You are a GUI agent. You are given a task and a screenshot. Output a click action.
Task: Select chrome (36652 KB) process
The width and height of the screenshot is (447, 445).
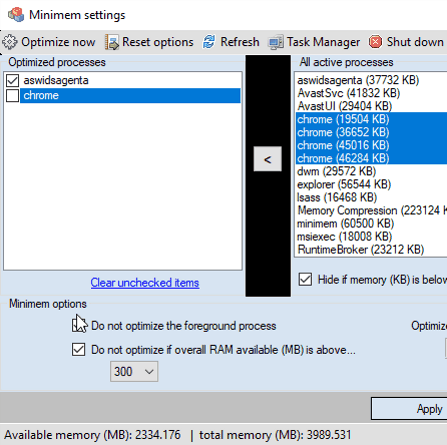click(371, 132)
